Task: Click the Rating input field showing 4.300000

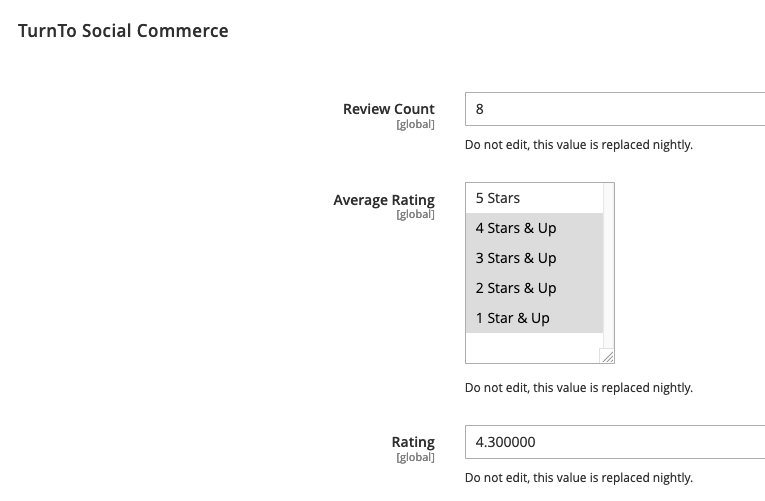Action: (614, 442)
